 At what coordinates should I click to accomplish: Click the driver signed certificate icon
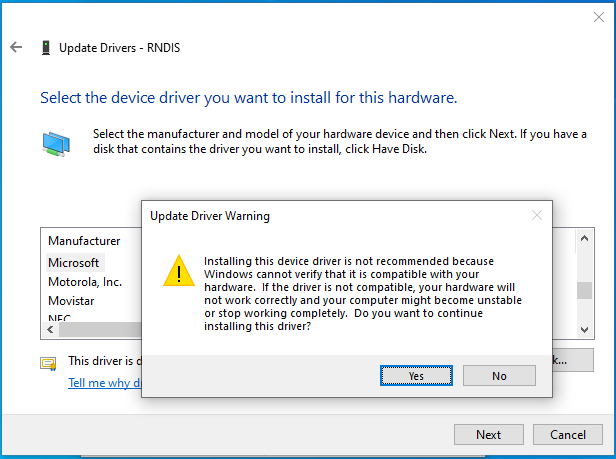tap(48, 364)
